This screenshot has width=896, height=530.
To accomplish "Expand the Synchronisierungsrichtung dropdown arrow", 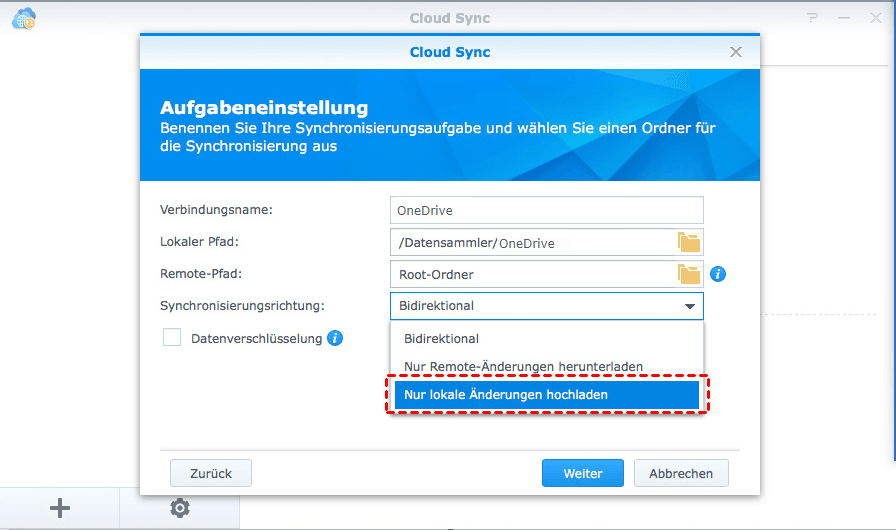I will (x=689, y=306).
